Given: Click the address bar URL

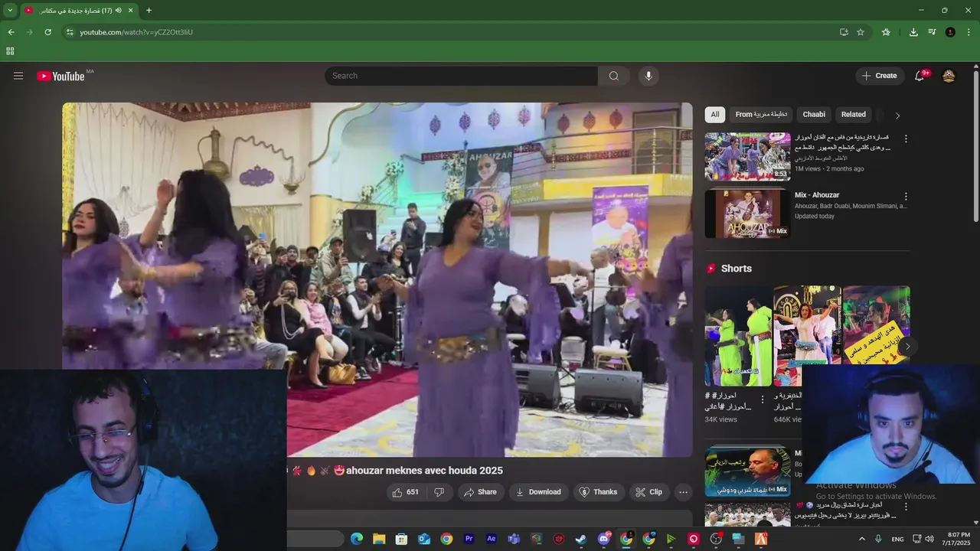Looking at the screenshot, I should (136, 32).
